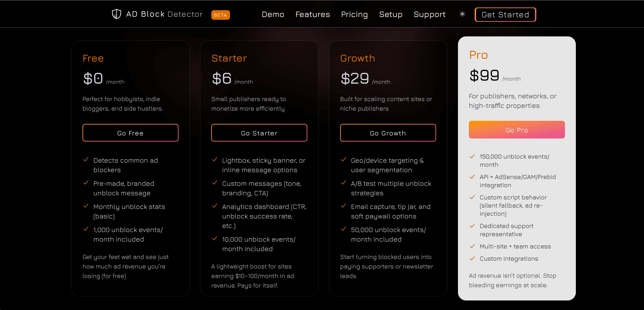Click the shield logo icon
Screen dimensions: 644x310
click(117, 14)
